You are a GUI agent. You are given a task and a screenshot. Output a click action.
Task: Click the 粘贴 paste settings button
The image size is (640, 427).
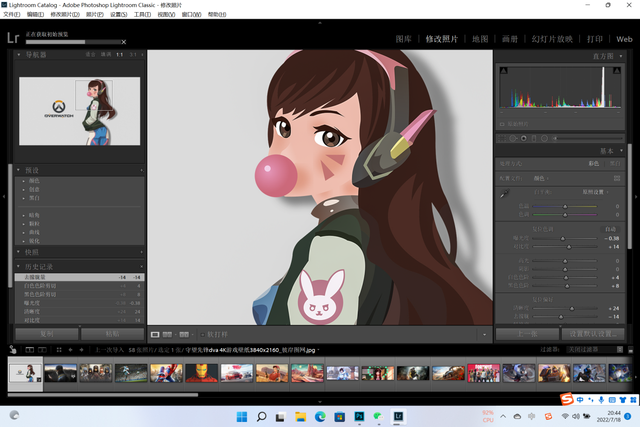pyautogui.click(x=112, y=334)
